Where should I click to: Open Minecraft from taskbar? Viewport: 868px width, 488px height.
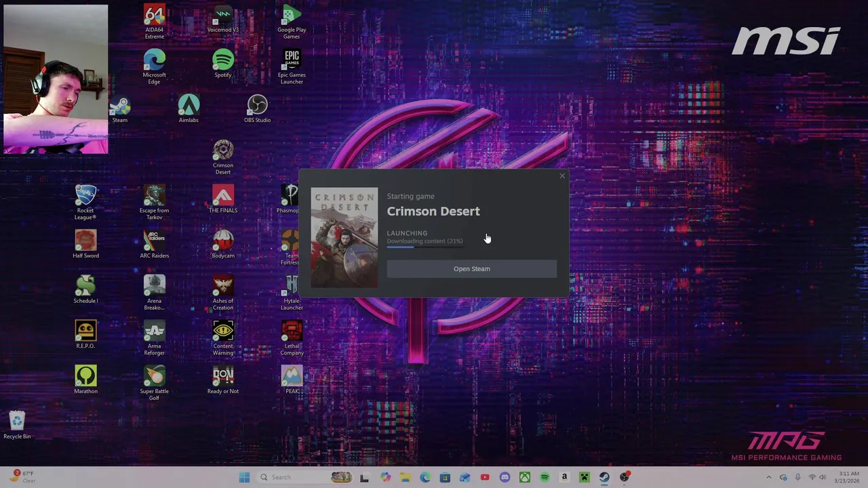click(584, 477)
